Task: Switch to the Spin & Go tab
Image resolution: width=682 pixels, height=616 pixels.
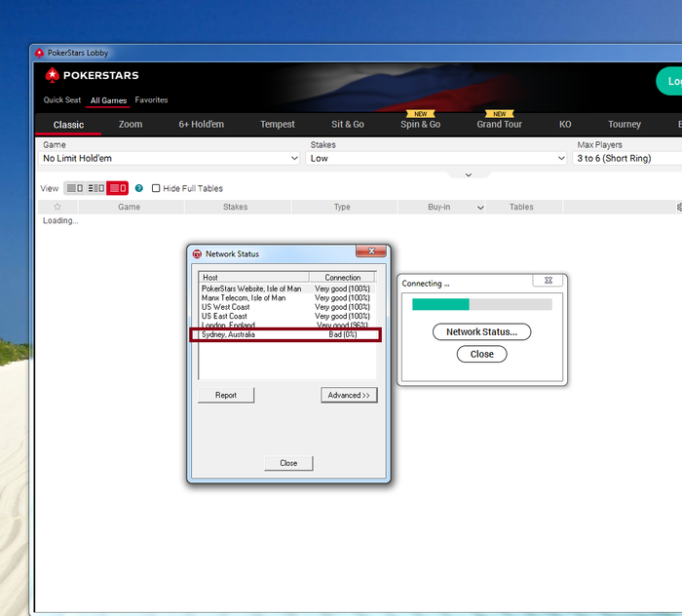Action: click(x=420, y=125)
